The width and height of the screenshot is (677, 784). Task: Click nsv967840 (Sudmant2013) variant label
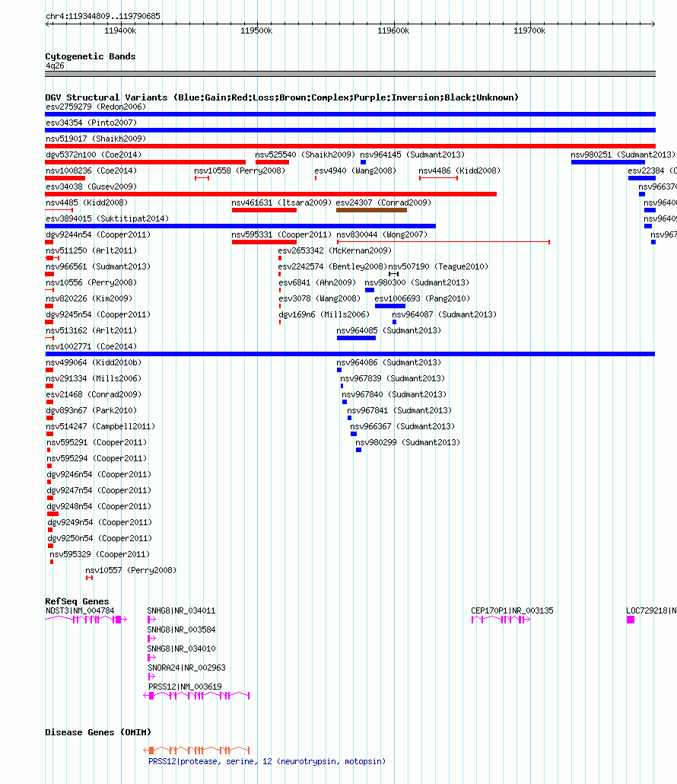coord(394,394)
